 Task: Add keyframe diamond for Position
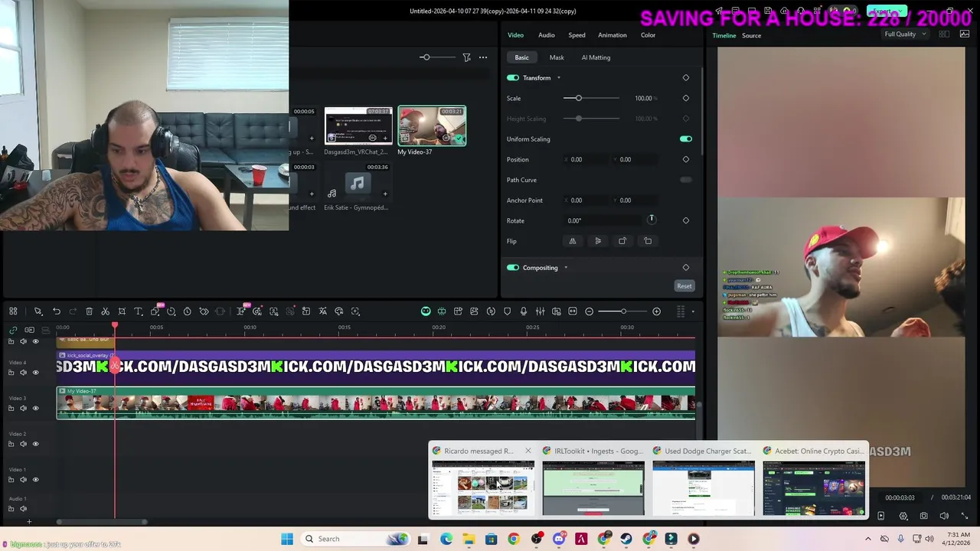pyautogui.click(x=686, y=159)
